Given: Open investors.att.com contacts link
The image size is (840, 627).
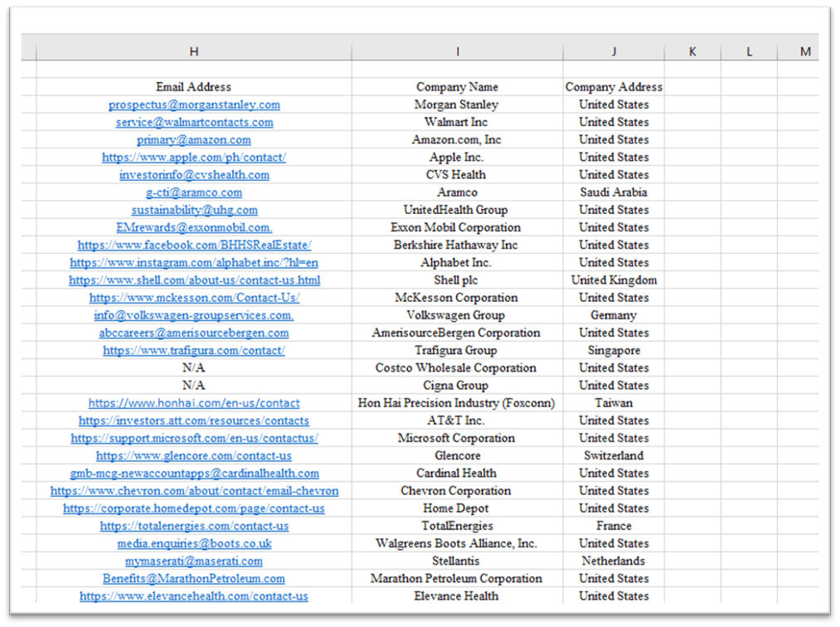Looking at the screenshot, I should 194,420.
